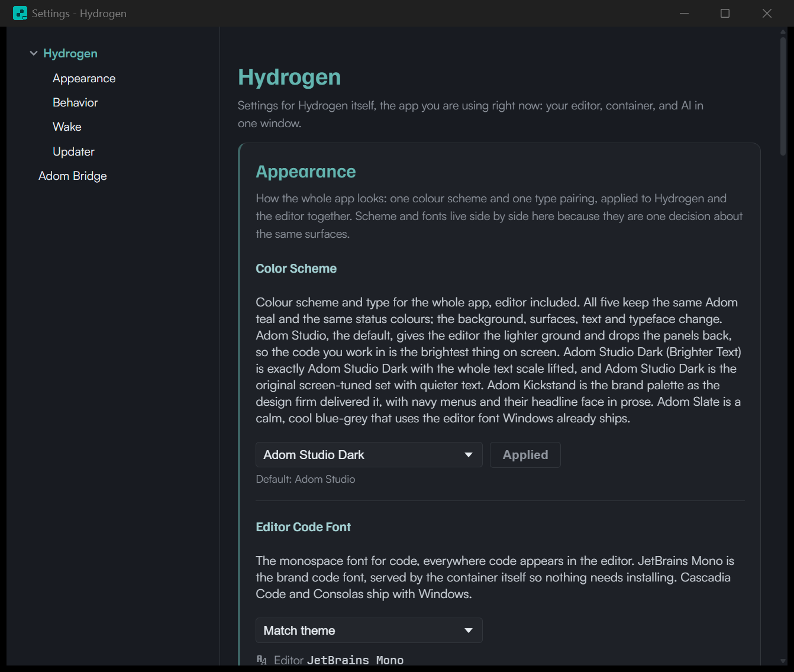The image size is (794, 672).
Task: Click the Editor Code Font heading
Action: (x=303, y=527)
